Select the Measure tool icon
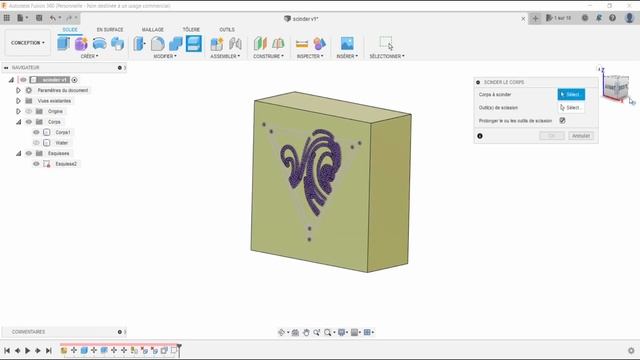The width and height of the screenshot is (640, 360). click(302, 43)
